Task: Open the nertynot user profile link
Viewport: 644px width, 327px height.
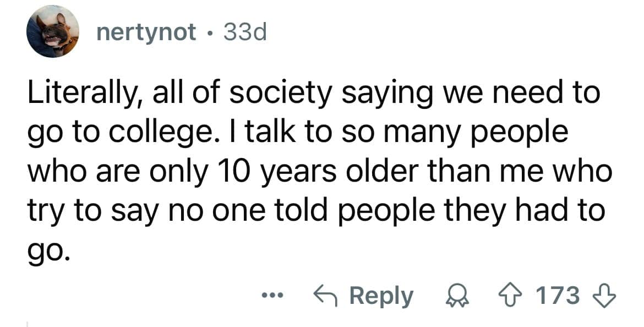Action: (146, 34)
